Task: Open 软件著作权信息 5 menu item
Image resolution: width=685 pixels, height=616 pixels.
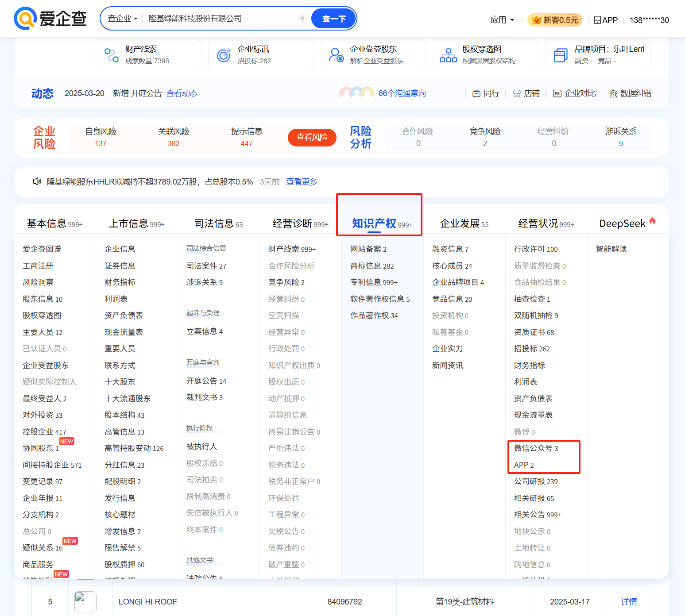Action: [x=380, y=299]
